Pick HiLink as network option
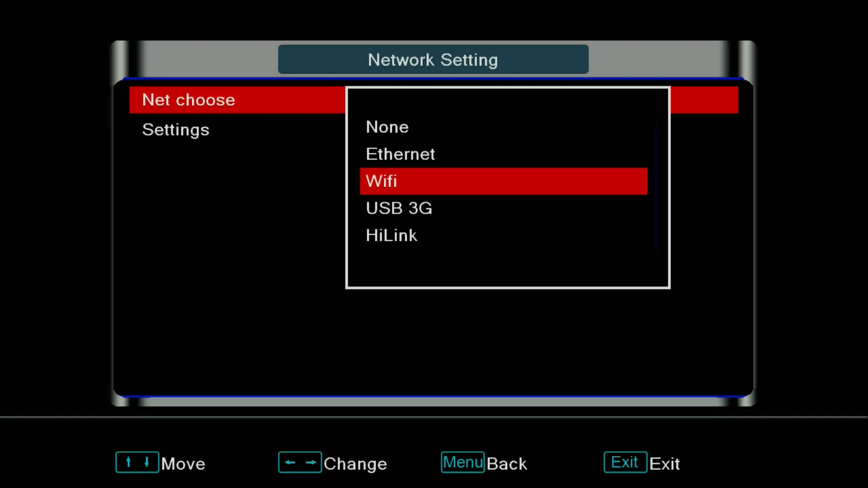The width and height of the screenshot is (868, 488). [x=391, y=235]
